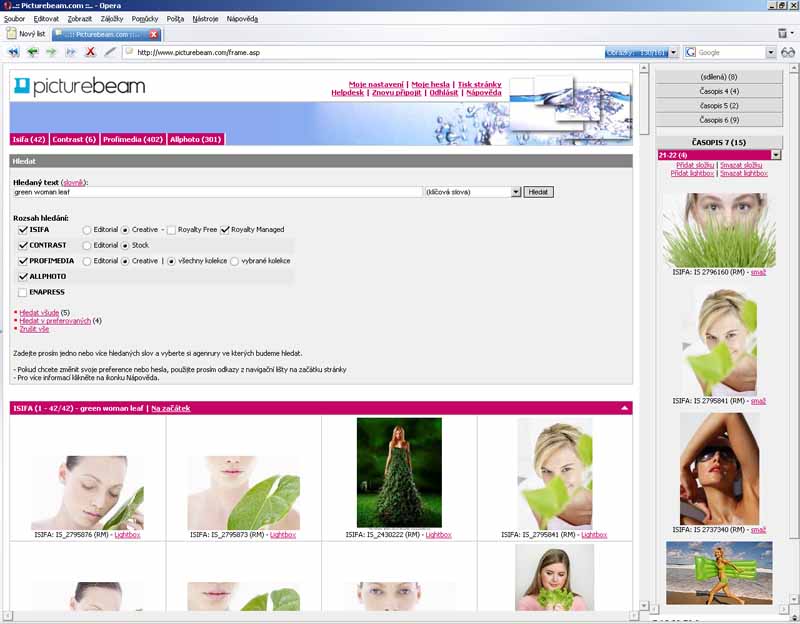Viewport: 800px width, 624px height.
Task: Open the klíčová slova dropdown
Action: coord(516,191)
